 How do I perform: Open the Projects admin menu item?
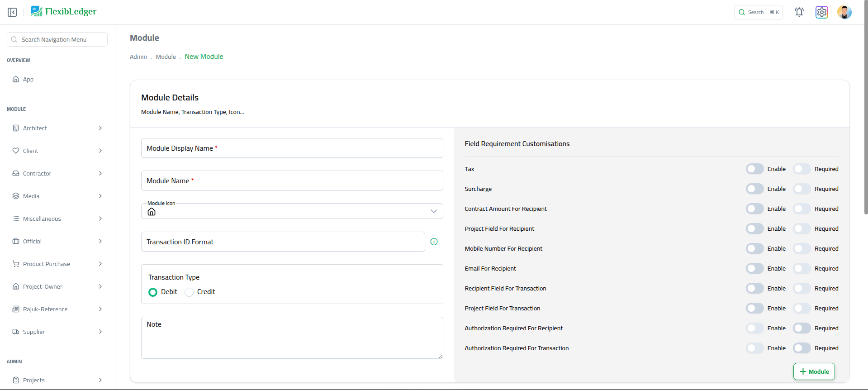pyautogui.click(x=34, y=380)
